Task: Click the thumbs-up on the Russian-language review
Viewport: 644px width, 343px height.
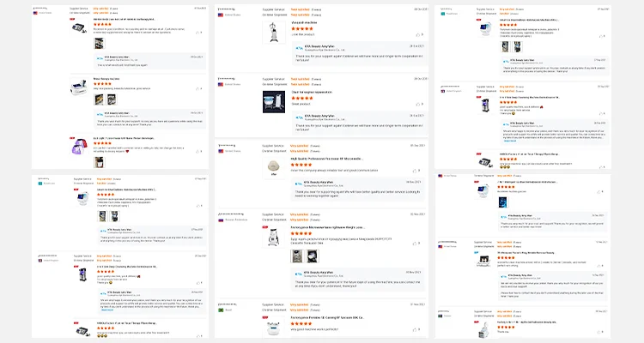Action: click(x=414, y=244)
